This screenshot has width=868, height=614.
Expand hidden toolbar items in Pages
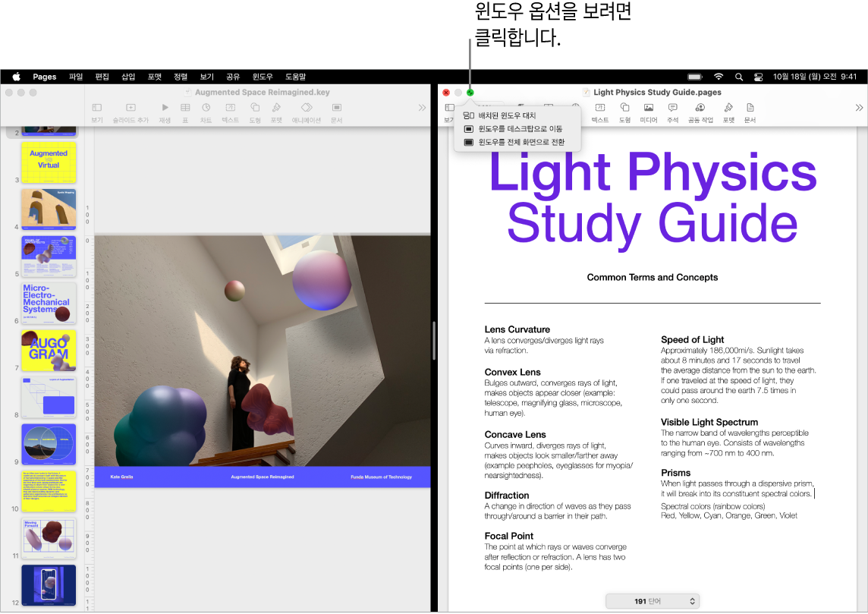point(859,107)
